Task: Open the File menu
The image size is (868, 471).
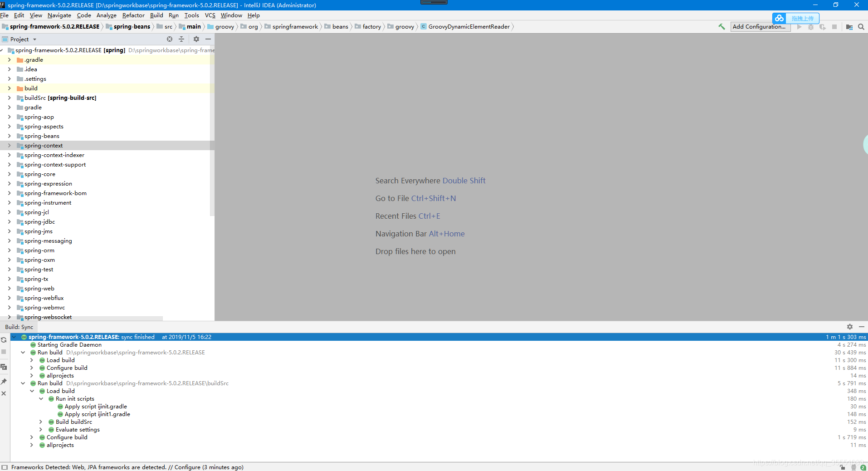Action: point(5,15)
